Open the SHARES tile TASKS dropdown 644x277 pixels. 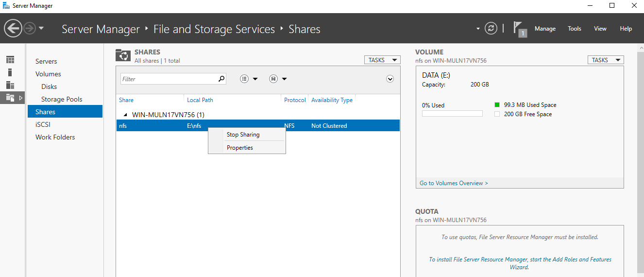(x=382, y=60)
